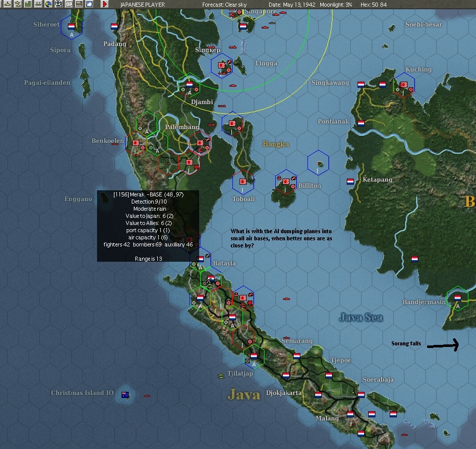
Task: Select the Dutch flag at Ketapang
Action: pyautogui.click(x=350, y=181)
